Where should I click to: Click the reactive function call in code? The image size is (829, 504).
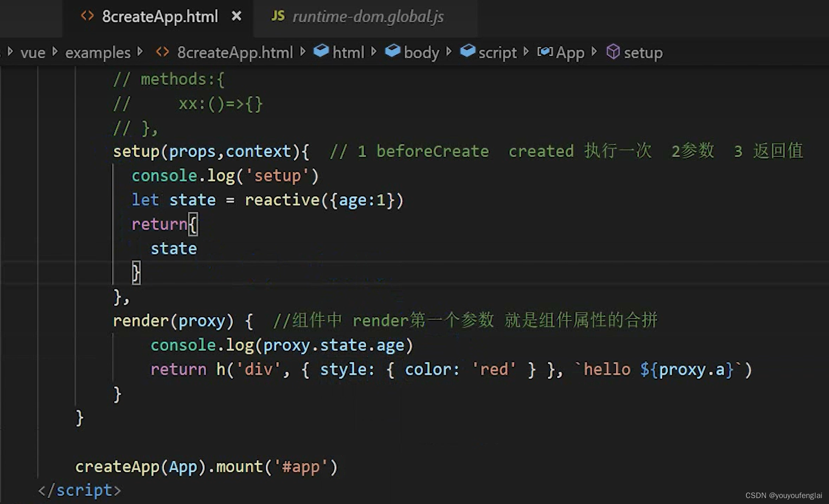tap(282, 200)
